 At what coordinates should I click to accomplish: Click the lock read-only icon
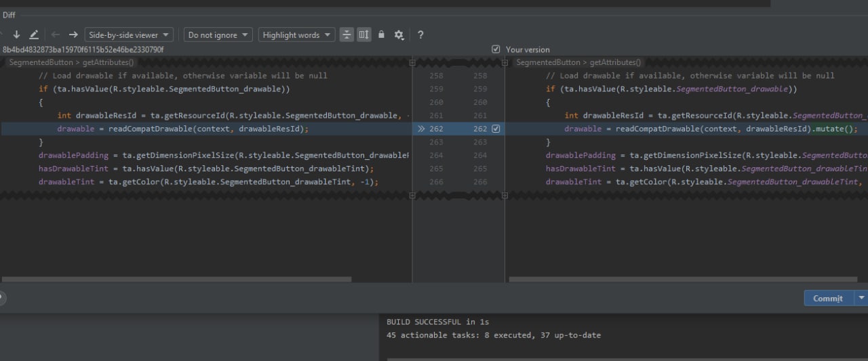[x=381, y=35]
